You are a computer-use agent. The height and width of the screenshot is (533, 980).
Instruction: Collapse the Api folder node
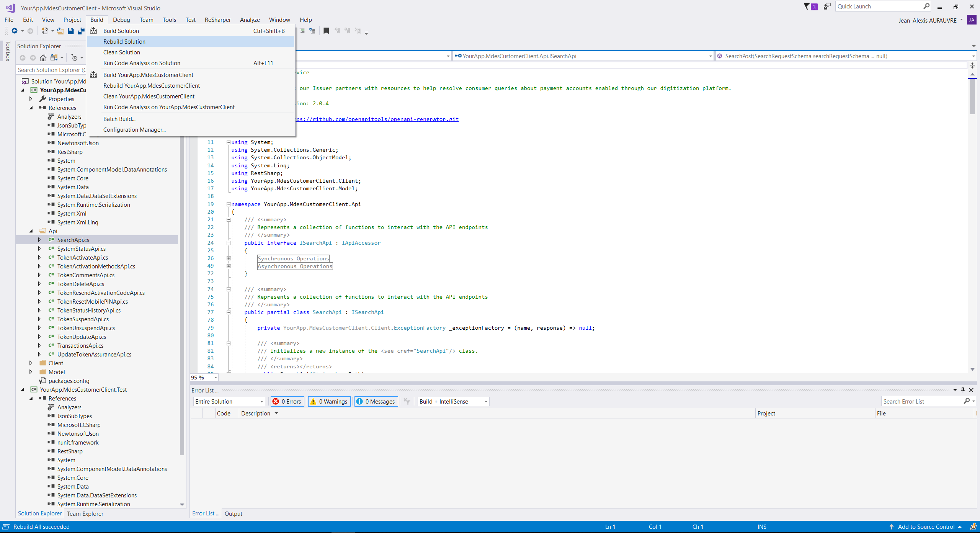click(31, 231)
